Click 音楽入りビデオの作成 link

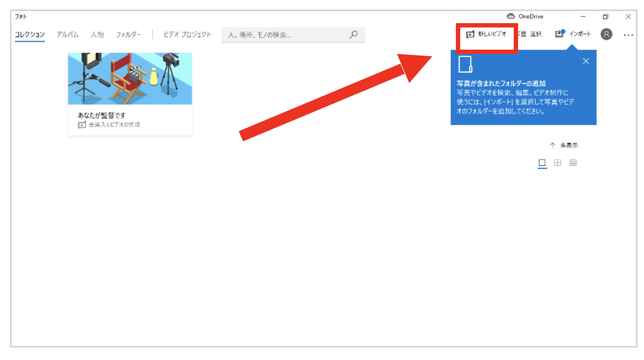pos(114,125)
